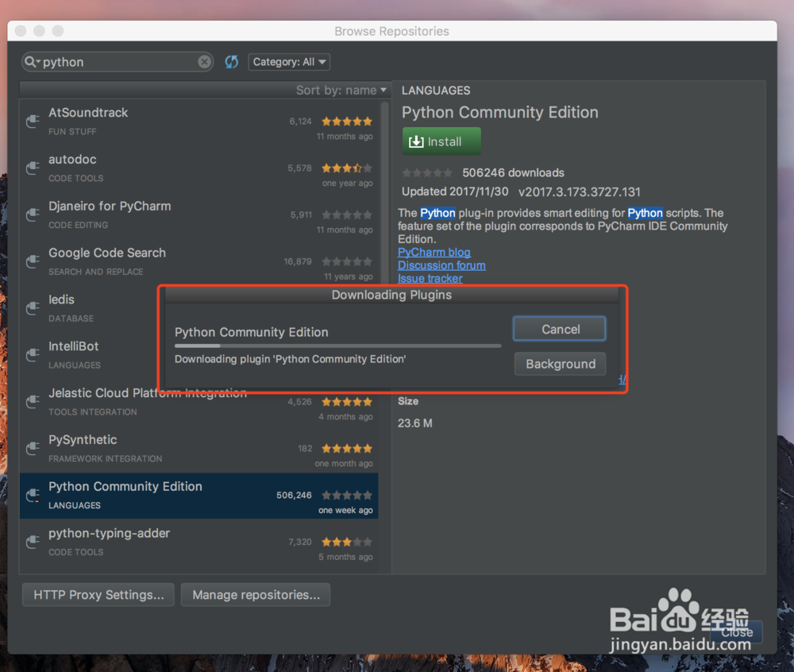Open the Issue tracker link
Image resolution: width=794 pixels, height=672 pixels.
pyautogui.click(x=430, y=279)
